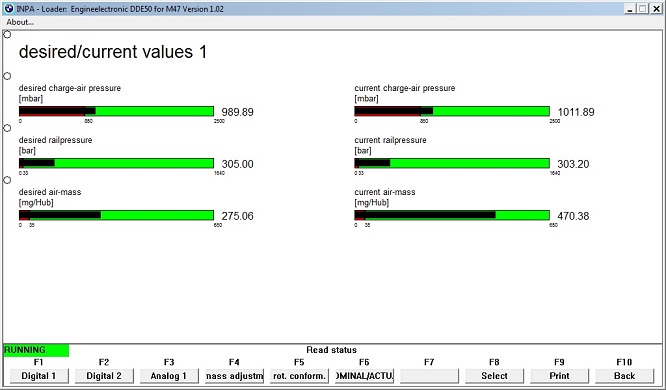Select the radio circle beside the page title
The image size is (666, 390).
pos(7,34)
